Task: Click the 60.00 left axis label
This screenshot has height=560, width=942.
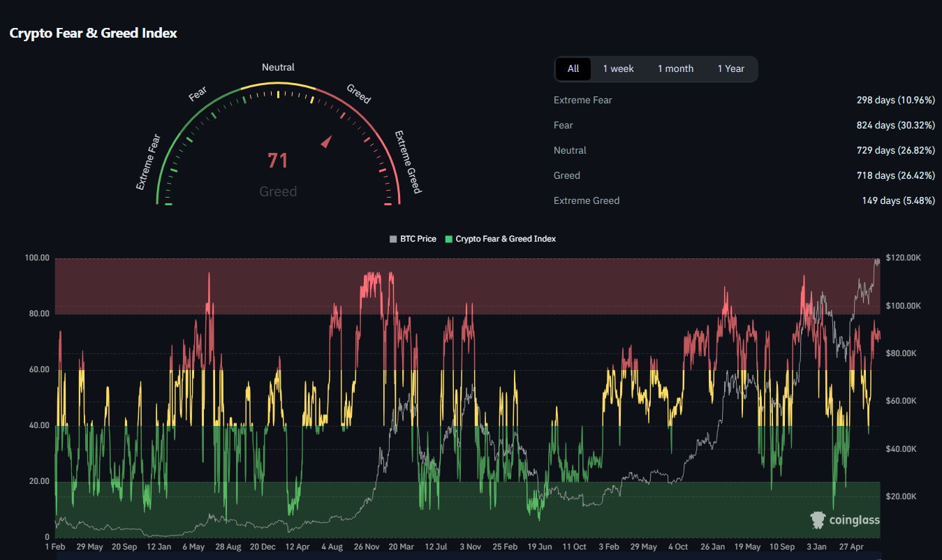Action: pos(38,369)
